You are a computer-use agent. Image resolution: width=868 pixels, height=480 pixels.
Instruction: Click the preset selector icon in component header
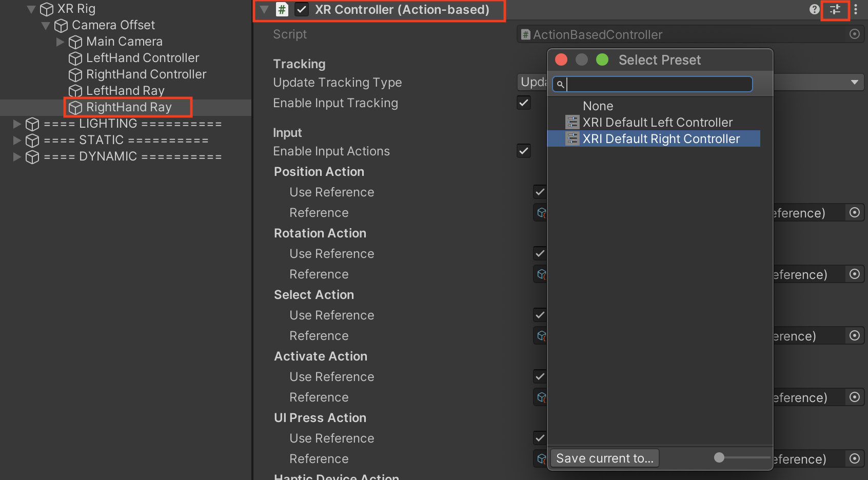[835, 10]
